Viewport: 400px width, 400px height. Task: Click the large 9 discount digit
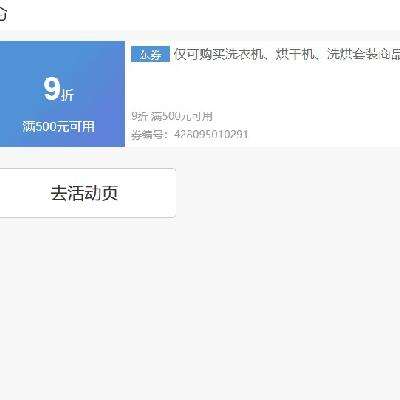tap(52, 89)
